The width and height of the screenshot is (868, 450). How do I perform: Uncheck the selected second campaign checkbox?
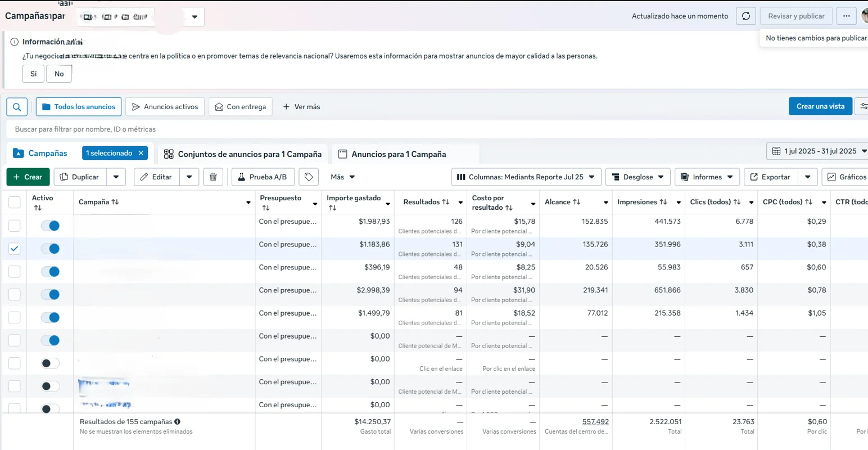[15, 249]
